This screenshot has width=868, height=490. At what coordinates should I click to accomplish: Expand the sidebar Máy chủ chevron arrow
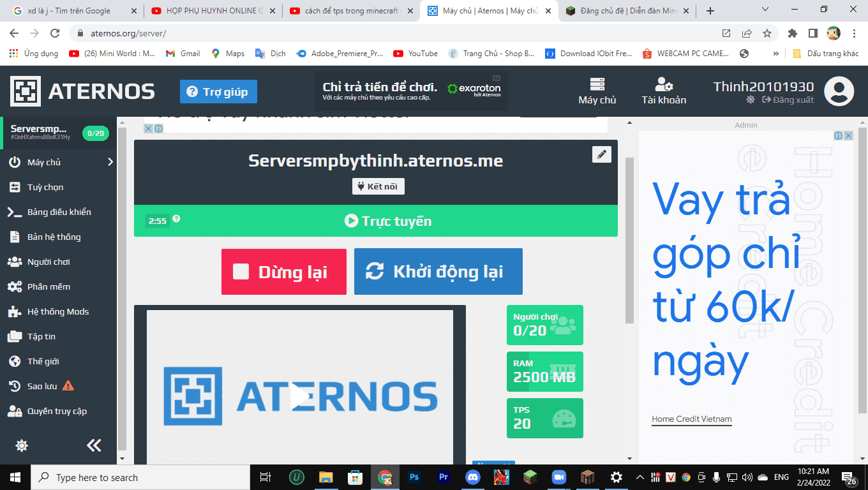point(110,162)
